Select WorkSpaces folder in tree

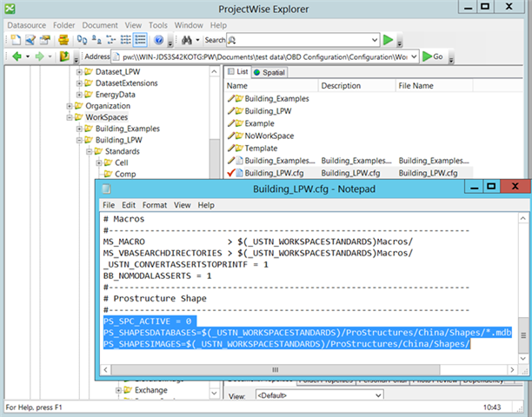click(x=107, y=117)
